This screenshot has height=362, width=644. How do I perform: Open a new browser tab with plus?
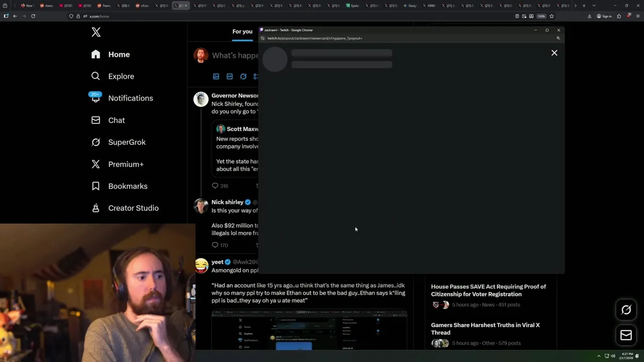(584, 6)
